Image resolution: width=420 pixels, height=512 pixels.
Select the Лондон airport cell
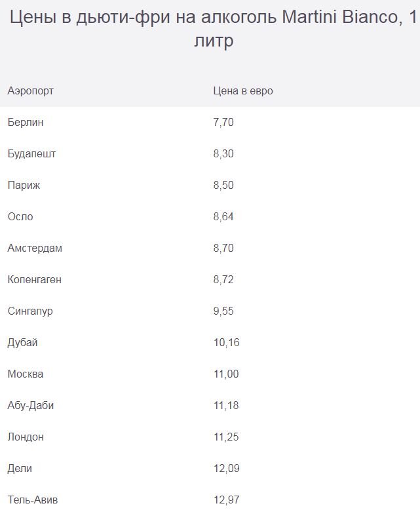[26, 437]
